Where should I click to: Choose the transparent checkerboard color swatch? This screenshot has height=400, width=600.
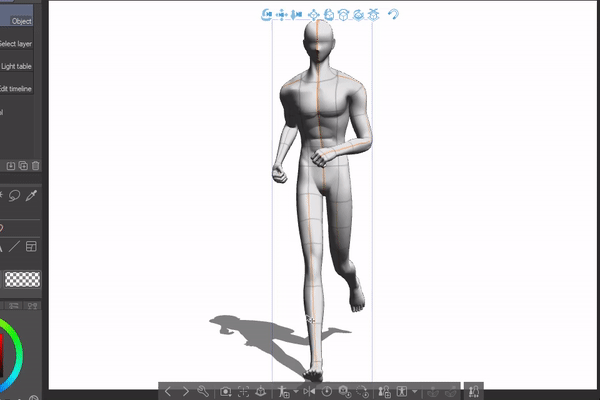[23, 279]
